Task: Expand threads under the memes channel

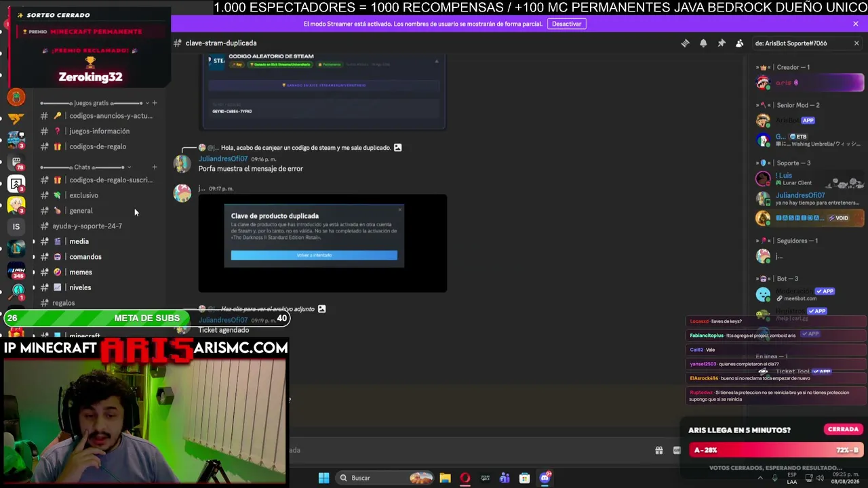Action: tap(34, 272)
